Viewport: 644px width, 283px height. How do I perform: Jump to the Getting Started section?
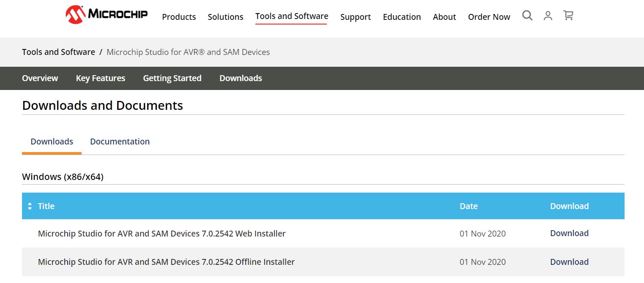172,78
